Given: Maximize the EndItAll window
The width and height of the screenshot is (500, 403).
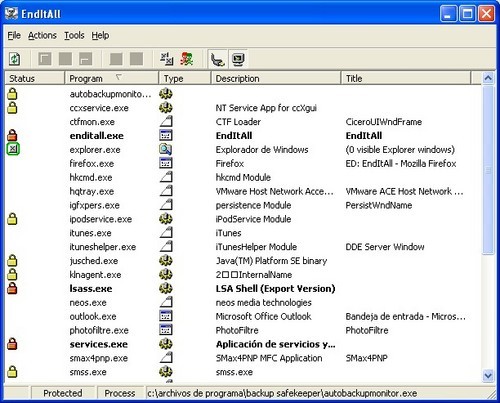Looking at the screenshot, I should click(x=467, y=14).
